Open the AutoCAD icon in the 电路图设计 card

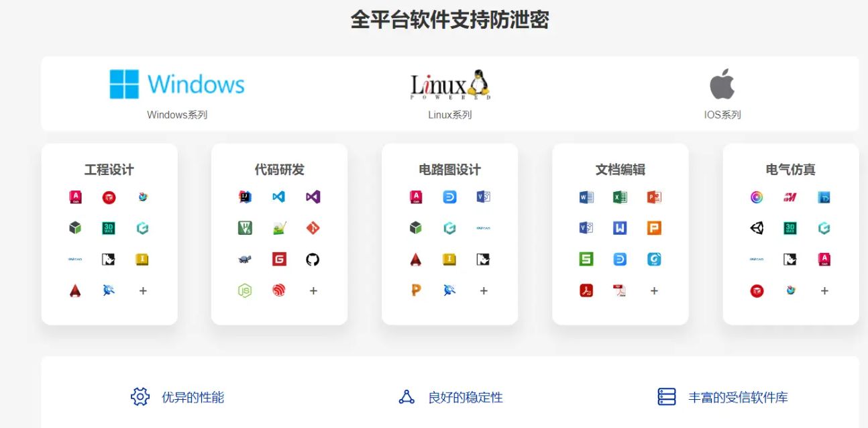416,197
